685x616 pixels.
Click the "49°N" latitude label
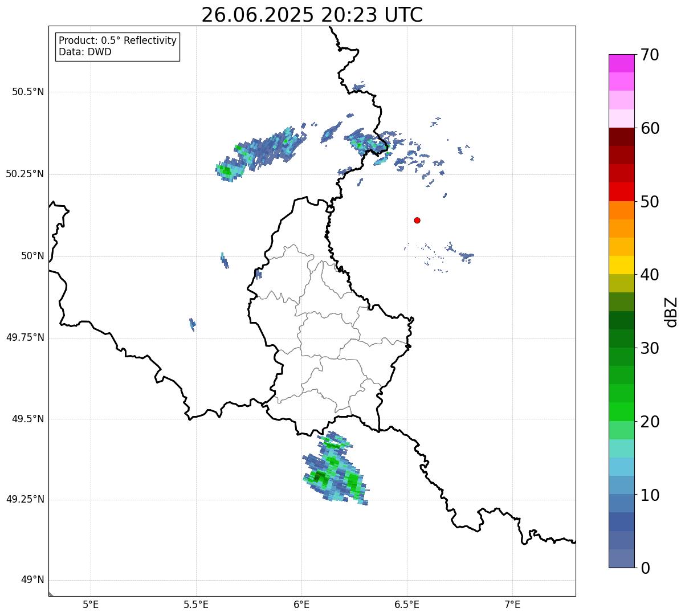32,580
